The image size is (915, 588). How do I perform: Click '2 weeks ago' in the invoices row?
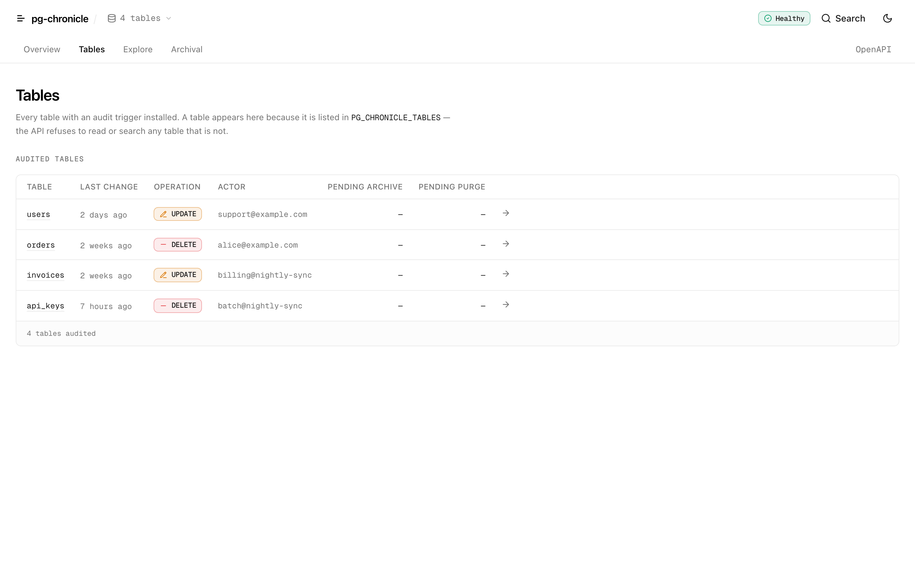coord(106,276)
